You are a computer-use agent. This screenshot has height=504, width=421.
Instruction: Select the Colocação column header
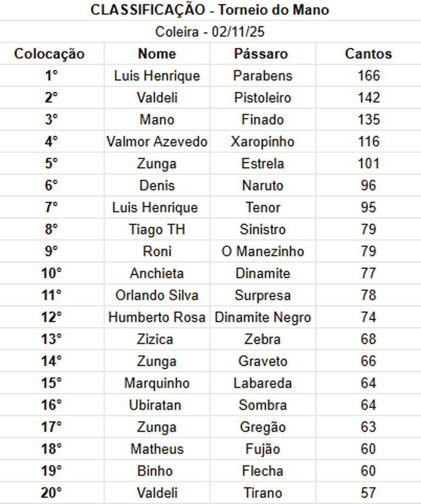52,54
